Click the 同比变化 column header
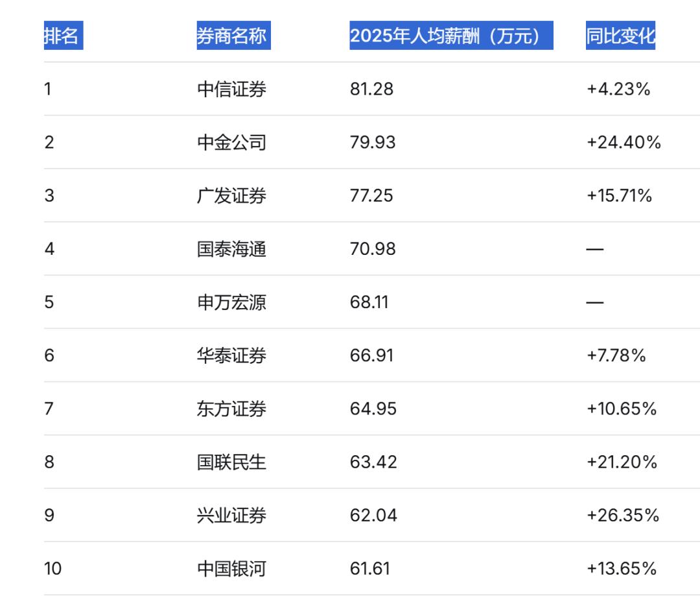This screenshot has width=700, height=596. tap(620, 36)
